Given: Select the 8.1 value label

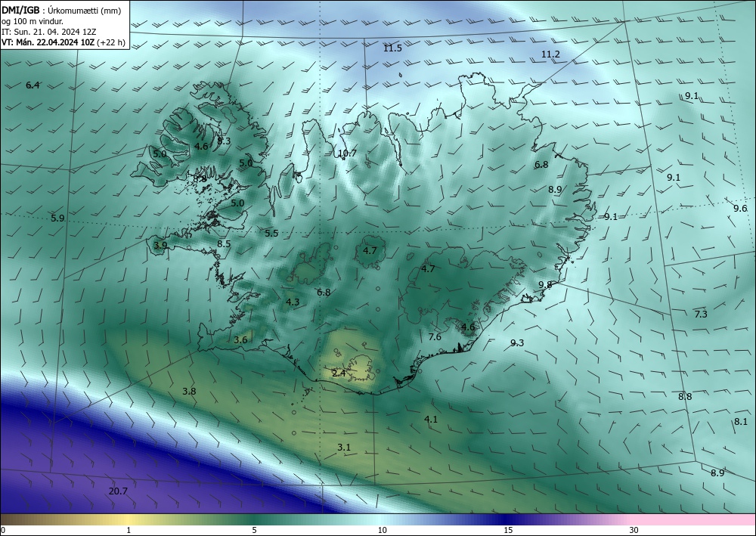Looking at the screenshot, I should tap(741, 422).
